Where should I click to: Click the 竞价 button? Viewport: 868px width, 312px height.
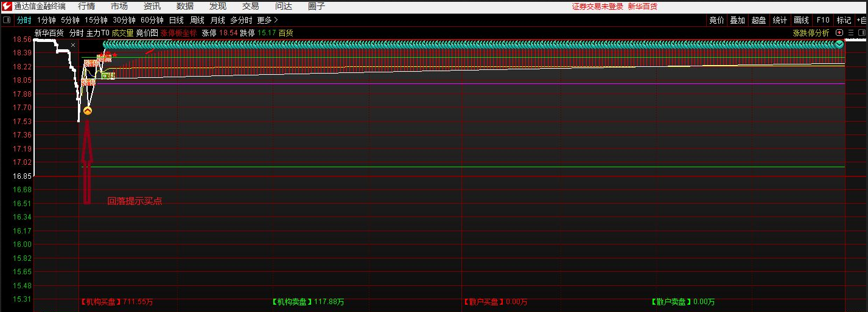click(716, 20)
